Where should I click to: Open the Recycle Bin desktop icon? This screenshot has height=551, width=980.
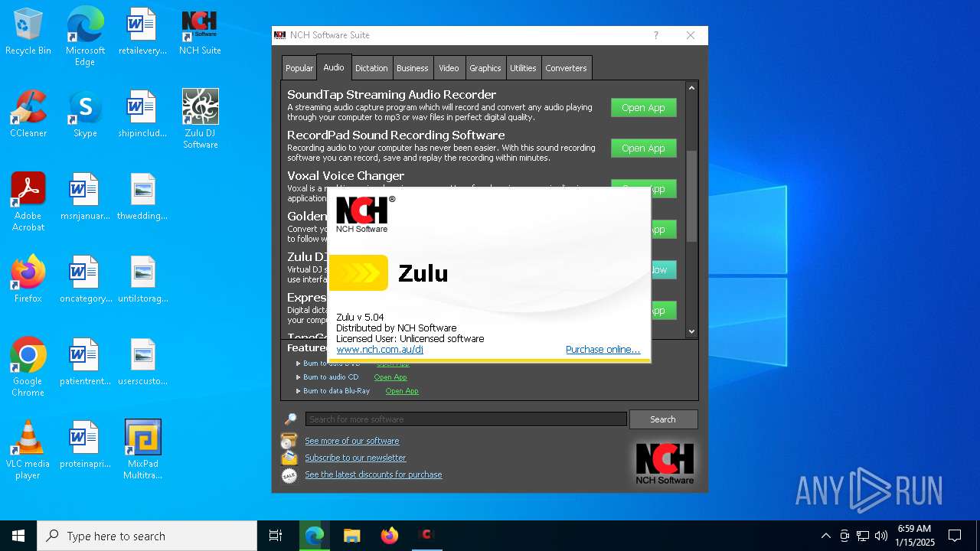(x=28, y=32)
